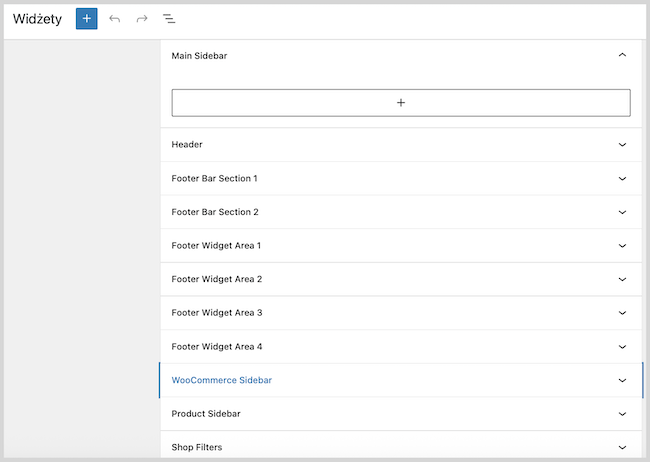Expand Footer Bar Section 1 chevron
Viewport: 650px width, 462px height.
(x=622, y=178)
